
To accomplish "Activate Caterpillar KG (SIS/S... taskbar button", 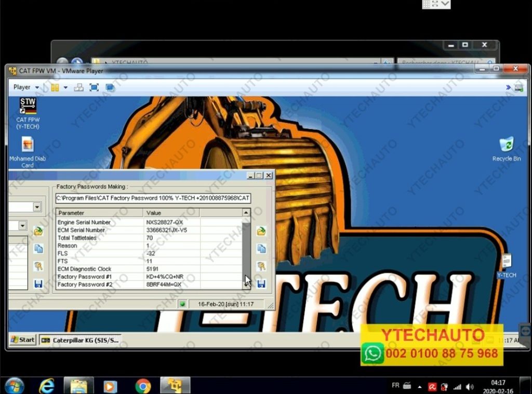I will (81, 340).
